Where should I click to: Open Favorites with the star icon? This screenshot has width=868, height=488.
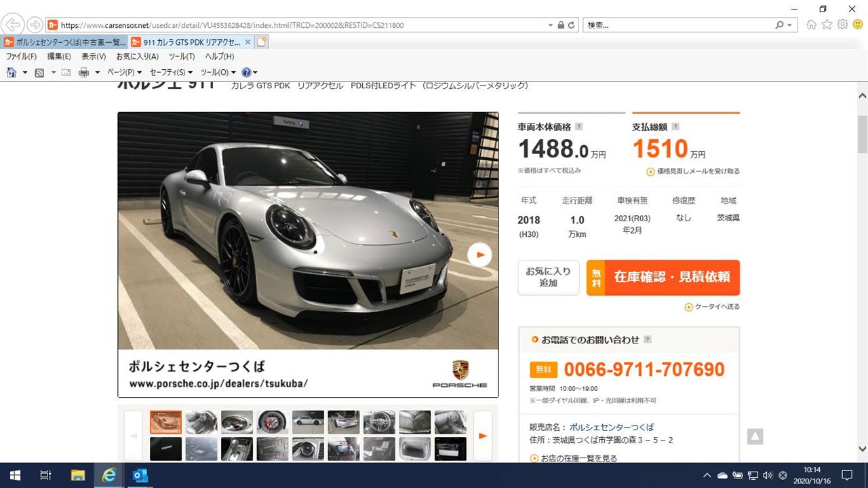(827, 24)
